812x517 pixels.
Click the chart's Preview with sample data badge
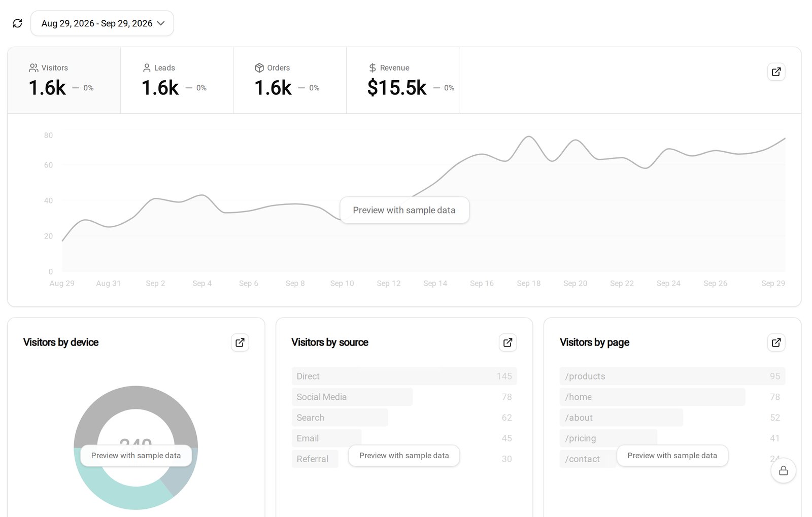[404, 210]
